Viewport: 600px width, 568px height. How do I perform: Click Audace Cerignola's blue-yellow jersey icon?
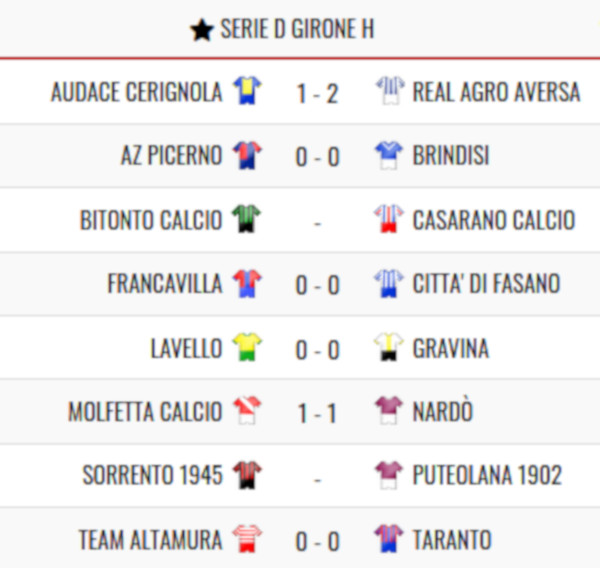[x=247, y=91]
